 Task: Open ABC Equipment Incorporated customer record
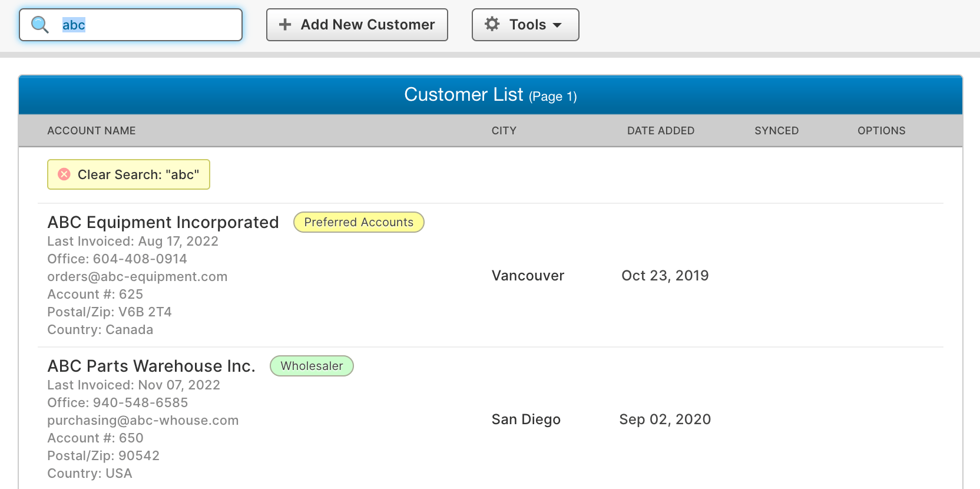[x=163, y=222]
